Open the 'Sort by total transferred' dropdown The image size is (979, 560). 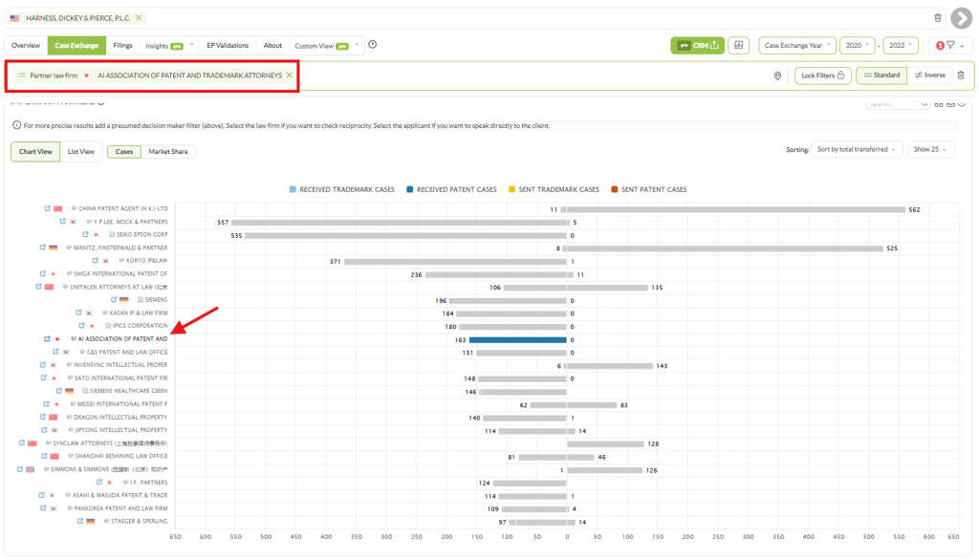[856, 150]
